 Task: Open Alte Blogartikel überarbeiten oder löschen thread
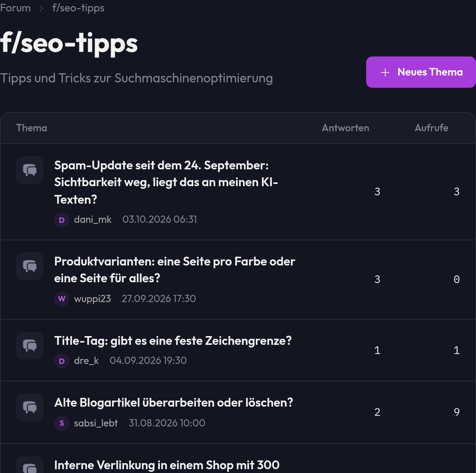point(174,402)
